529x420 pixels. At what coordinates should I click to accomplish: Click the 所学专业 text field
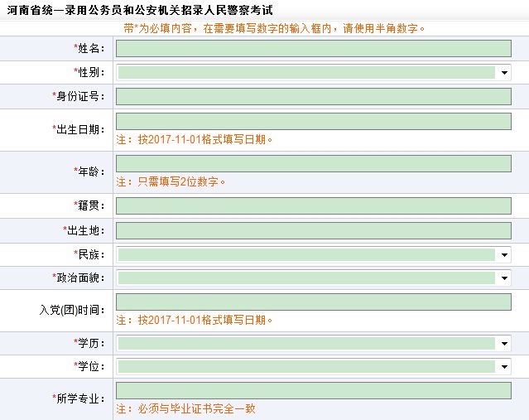(x=314, y=391)
